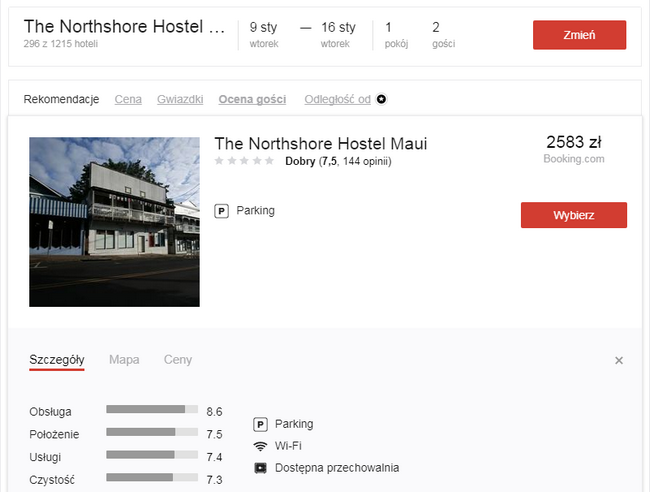Click the Wi-Fi icon in details
This screenshot has height=492, width=650.
click(260, 446)
